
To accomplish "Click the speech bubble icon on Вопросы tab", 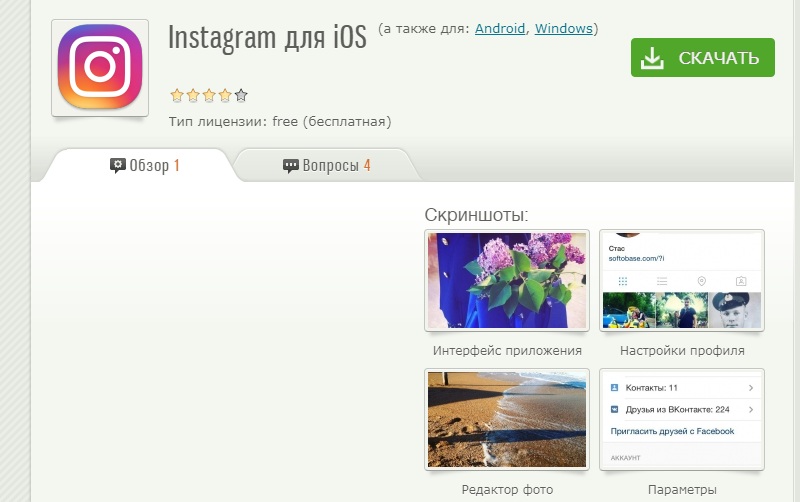I will coord(290,166).
